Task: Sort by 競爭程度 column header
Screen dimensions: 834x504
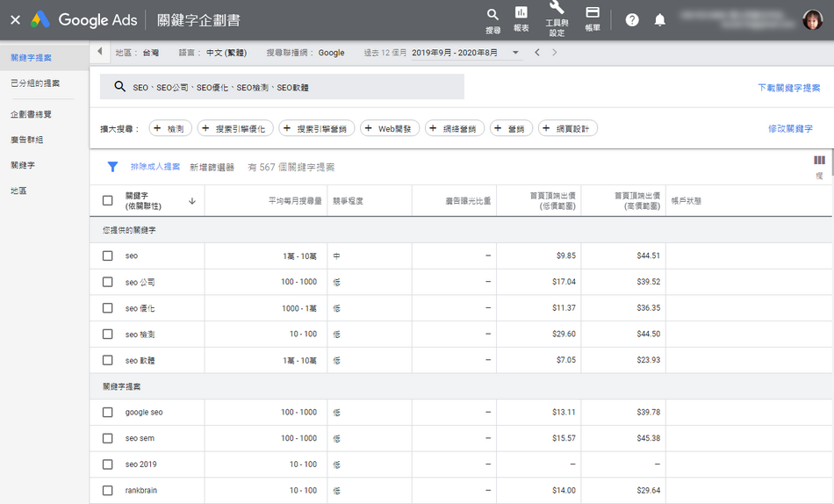Action: 348,201
